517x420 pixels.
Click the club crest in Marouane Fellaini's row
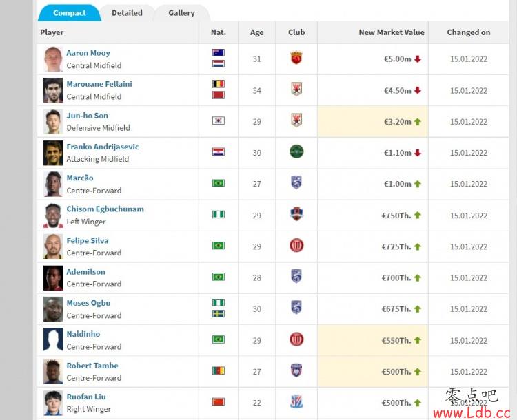[296, 89]
